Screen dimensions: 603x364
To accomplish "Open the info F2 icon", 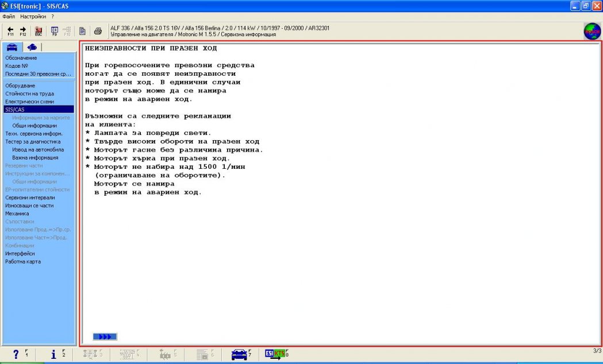I will [54, 355].
